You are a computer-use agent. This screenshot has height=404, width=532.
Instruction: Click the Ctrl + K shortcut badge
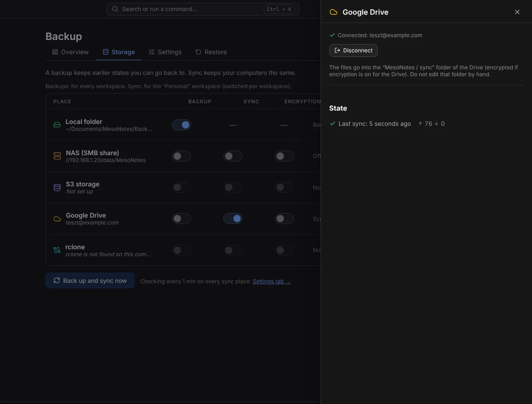tap(279, 9)
